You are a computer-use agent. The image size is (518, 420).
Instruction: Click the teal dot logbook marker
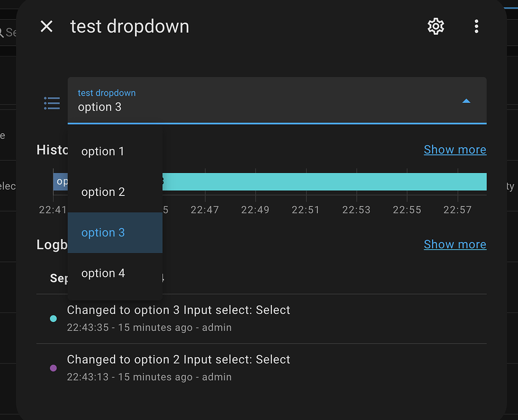coord(53,318)
